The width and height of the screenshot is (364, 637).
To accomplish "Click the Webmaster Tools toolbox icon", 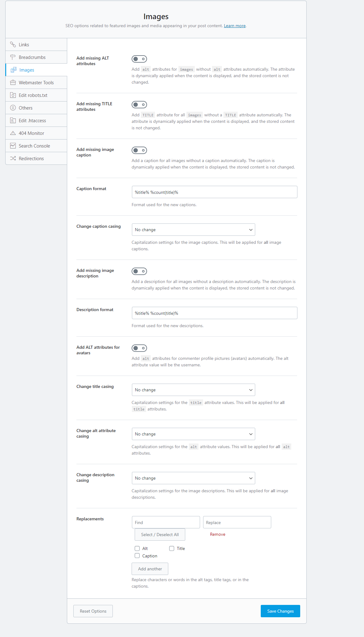I will click(x=13, y=83).
